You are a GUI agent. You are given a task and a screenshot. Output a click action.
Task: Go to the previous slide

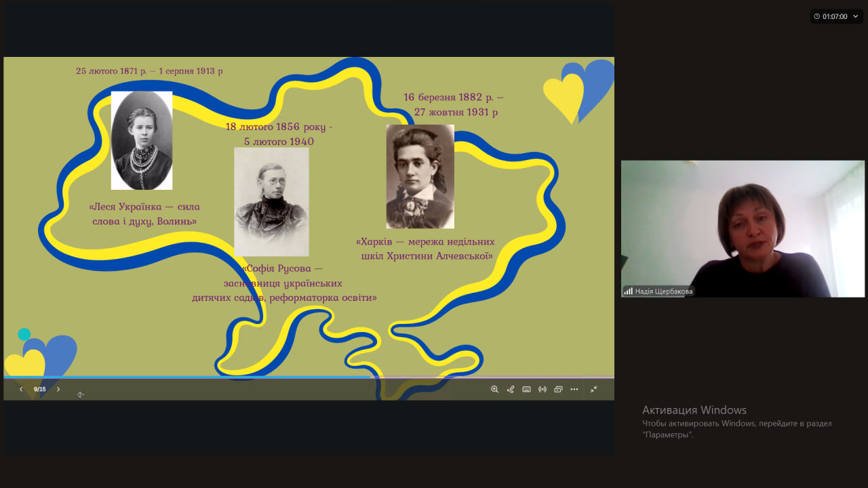pos(21,389)
